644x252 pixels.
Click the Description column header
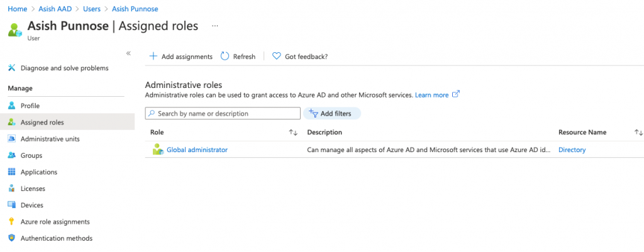coord(325,132)
